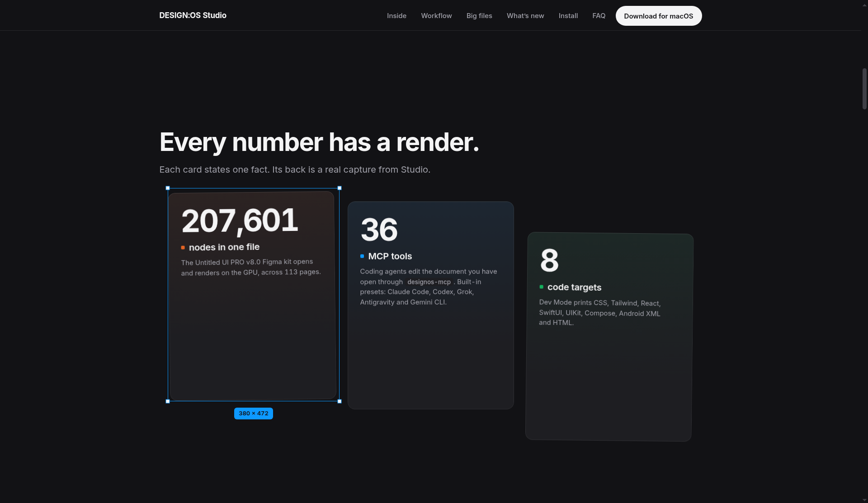
Task: Click the 'code targets' label
Action: click(574, 287)
